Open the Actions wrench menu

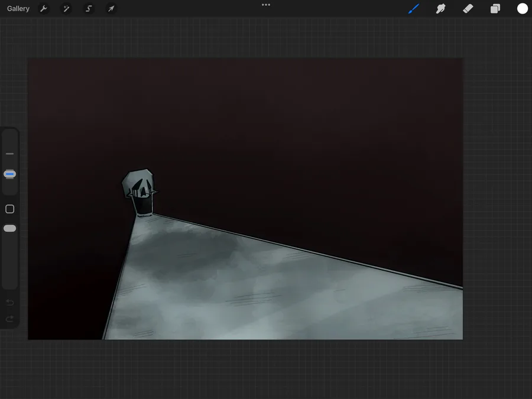coord(43,8)
